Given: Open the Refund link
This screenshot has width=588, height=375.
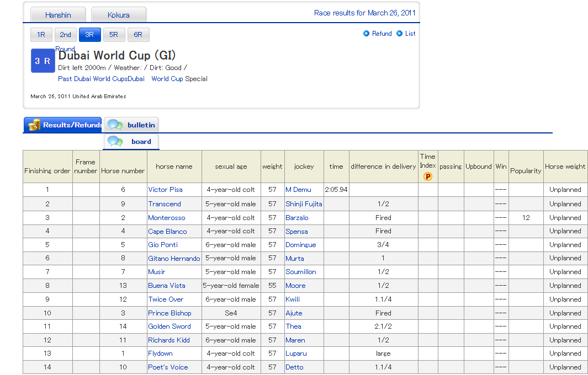Looking at the screenshot, I should pos(382,33).
